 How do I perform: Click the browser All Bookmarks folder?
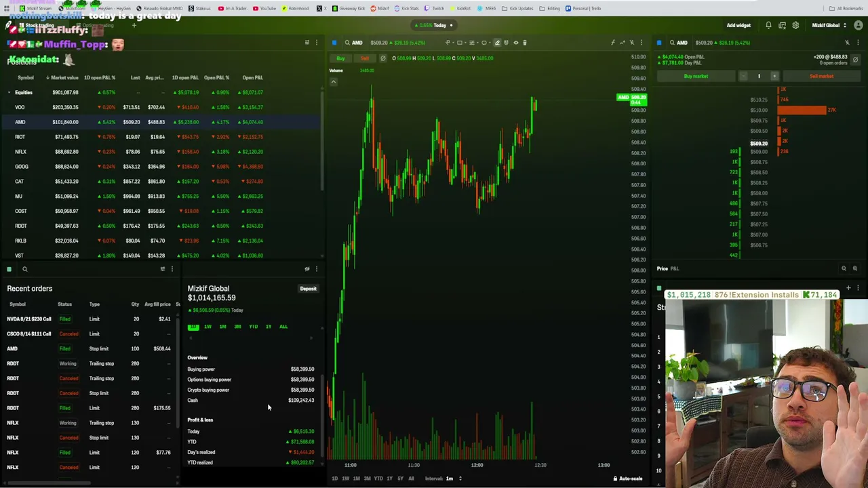[x=846, y=8]
